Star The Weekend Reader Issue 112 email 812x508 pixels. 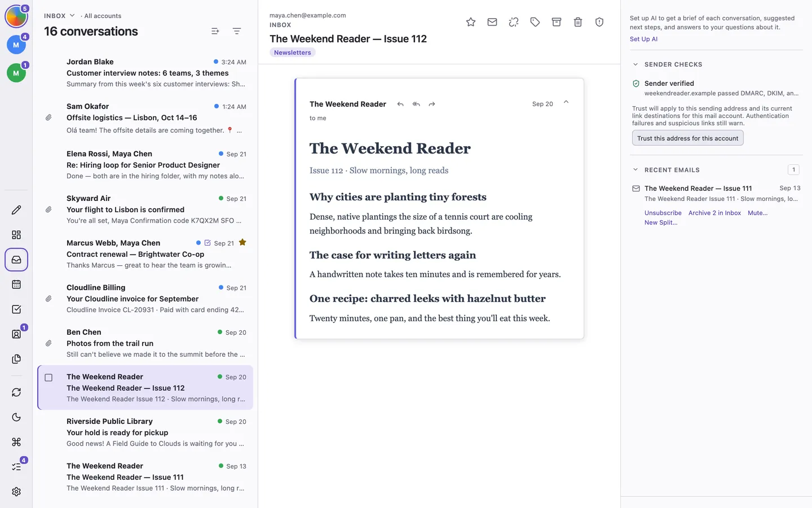(x=471, y=22)
